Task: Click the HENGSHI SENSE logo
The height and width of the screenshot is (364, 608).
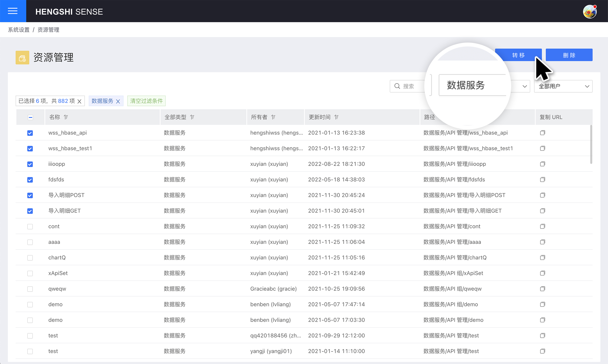Action: [69, 12]
